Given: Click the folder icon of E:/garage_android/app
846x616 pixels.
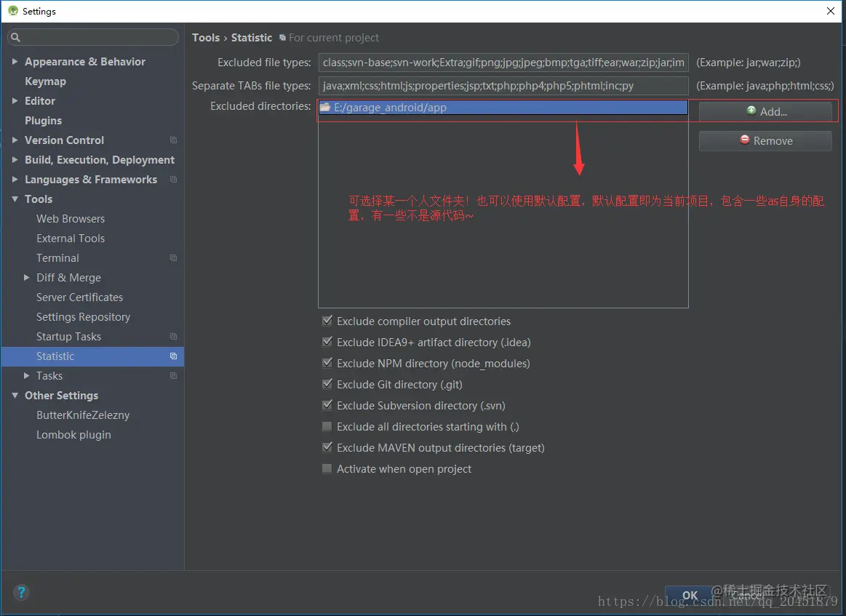Looking at the screenshot, I should [325, 108].
